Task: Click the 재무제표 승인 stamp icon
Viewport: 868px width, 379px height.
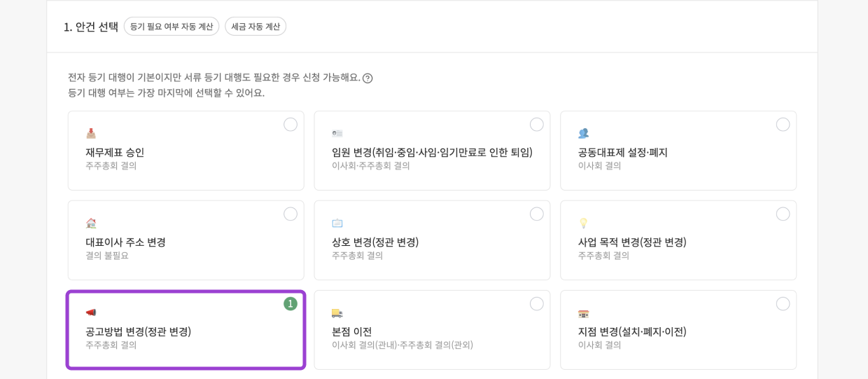Action: coord(91,133)
